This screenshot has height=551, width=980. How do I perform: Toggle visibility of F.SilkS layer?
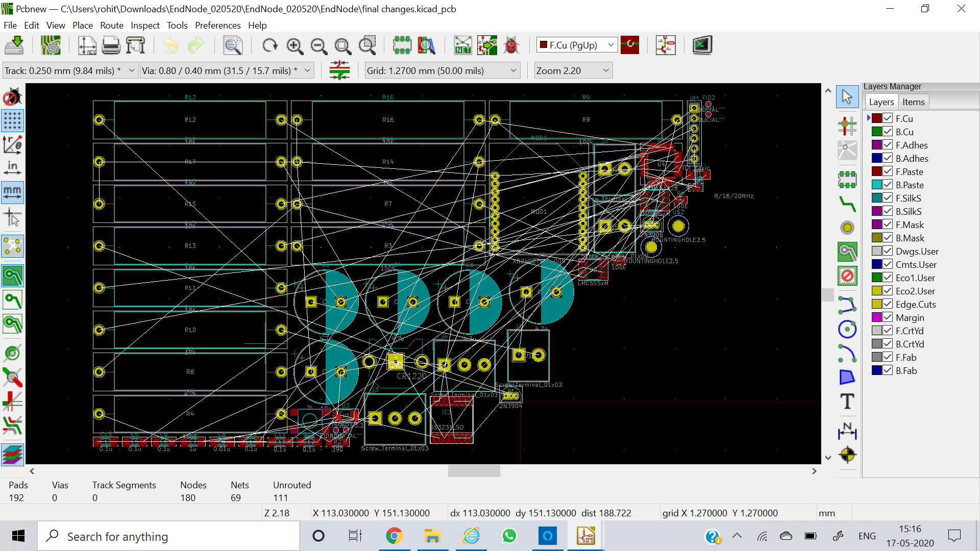pyautogui.click(x=889, y=198)
